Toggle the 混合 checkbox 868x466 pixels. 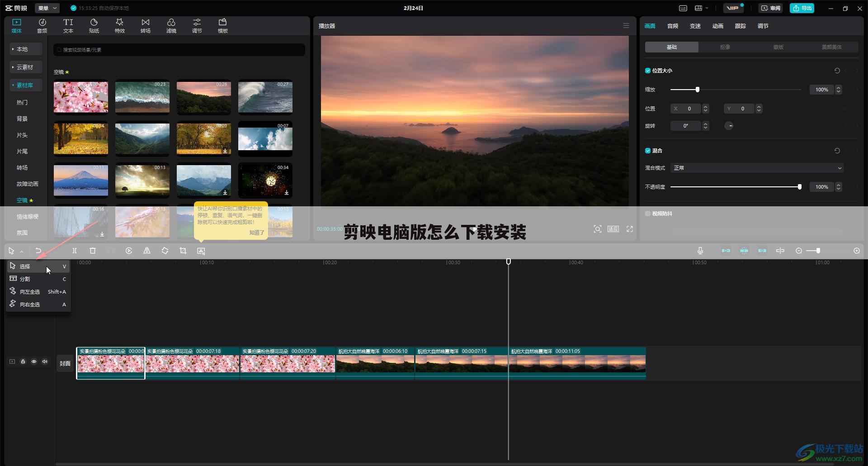648,151
